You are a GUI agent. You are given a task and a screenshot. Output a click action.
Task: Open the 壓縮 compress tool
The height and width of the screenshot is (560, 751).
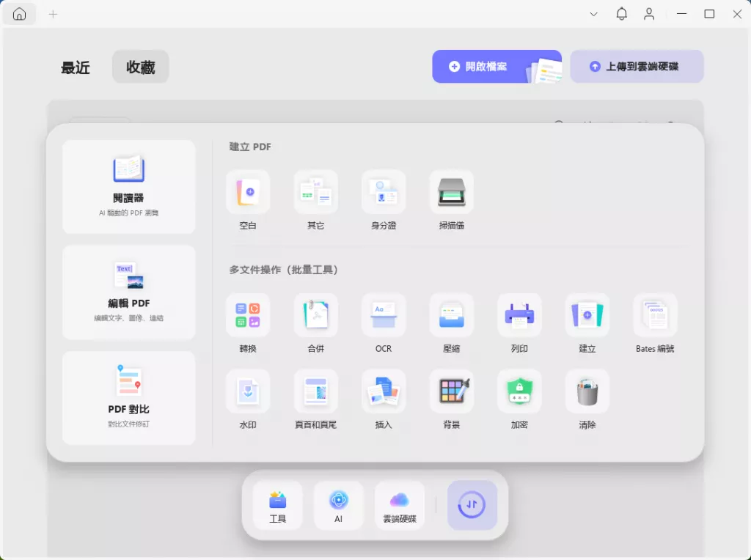point(452,315)
